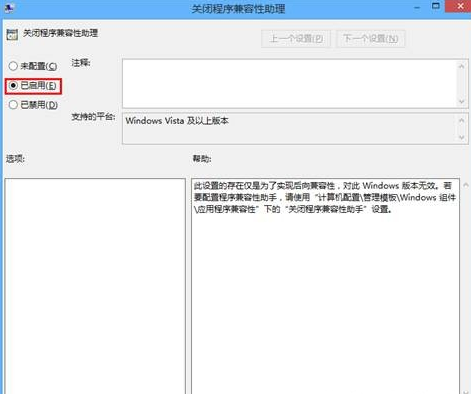Minimize the 关闭程序兼容性助理 window
Viewport: 471px width, 394px height.
point(417,7)
